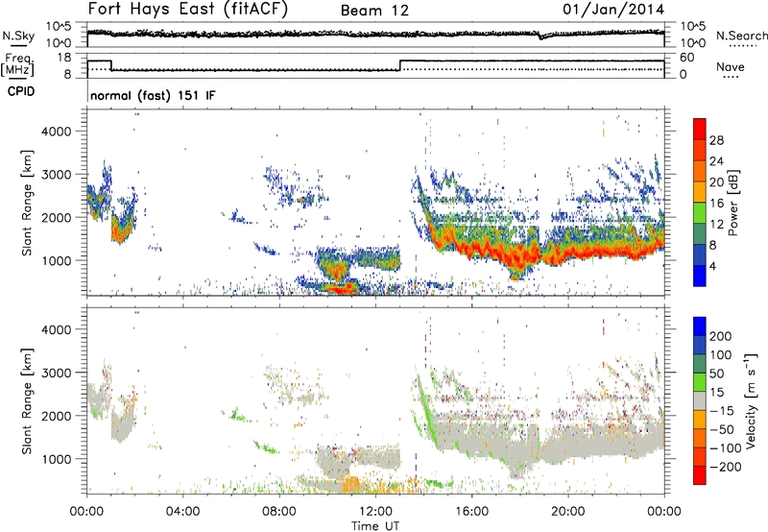Click the orange 20-24 dB power colorbar segment

(x=700, y=171)
